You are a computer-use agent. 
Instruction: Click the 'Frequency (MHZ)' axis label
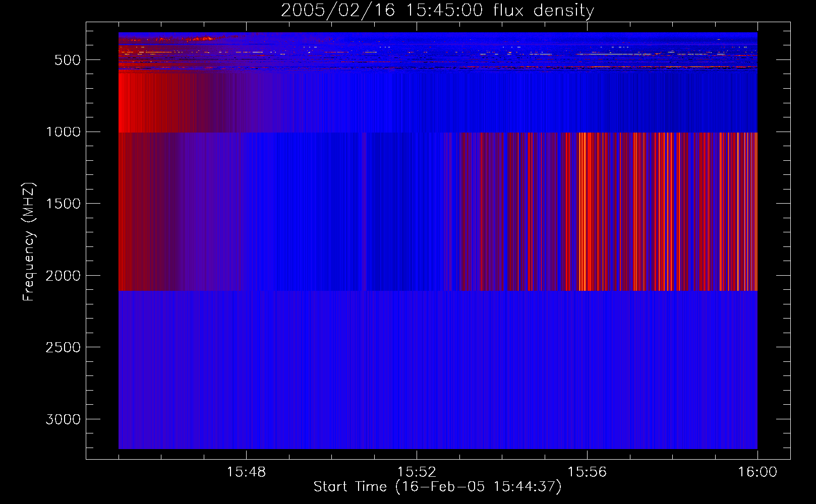coord(29,242)
